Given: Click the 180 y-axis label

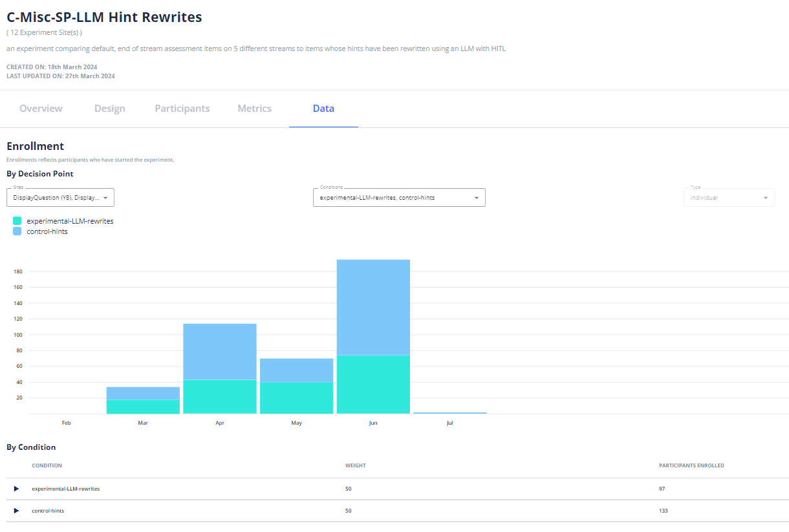Looking at the screenshot, I should point(18,271).
